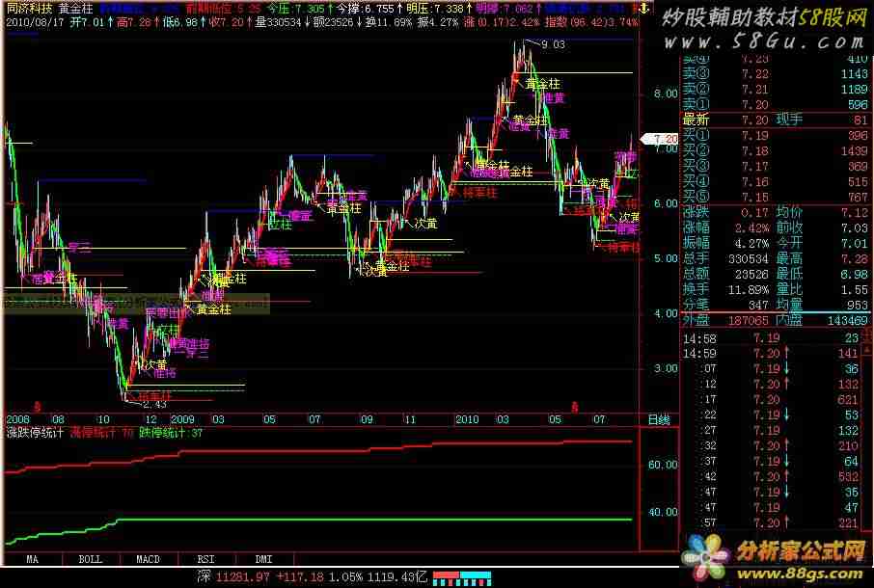Viewport: 874px width, 588px height.
Task: Click the 40.00 sub-chart axis value
Action: (663, 512)
